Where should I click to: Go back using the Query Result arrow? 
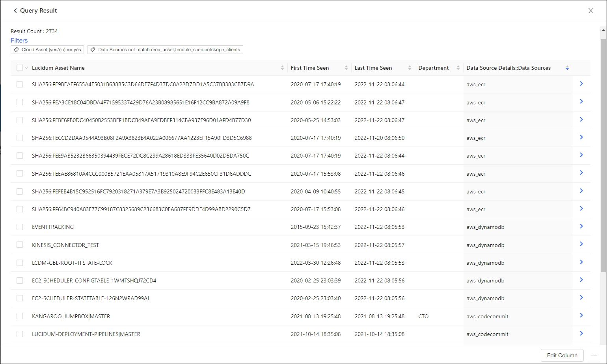(x=15, y=11)
